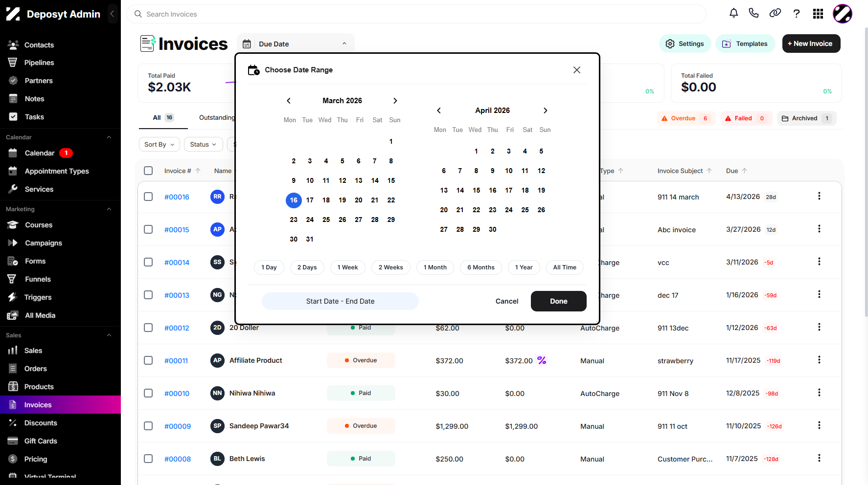Show the Failed invoices filter

(746, 118)
